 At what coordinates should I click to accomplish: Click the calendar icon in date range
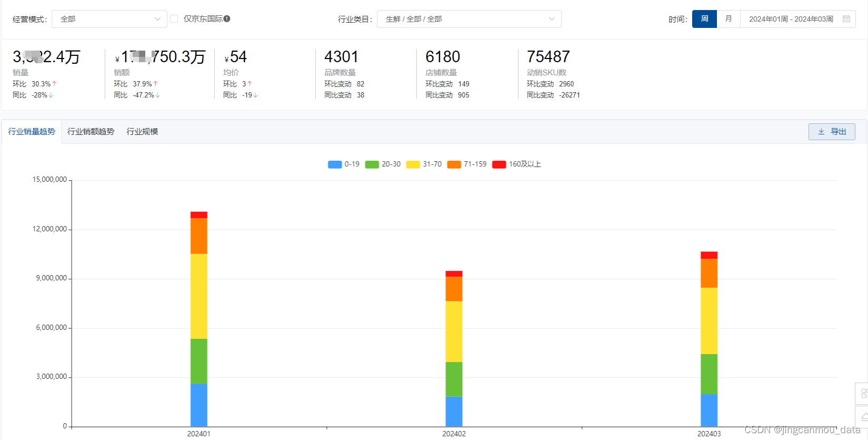coord(846,19)
